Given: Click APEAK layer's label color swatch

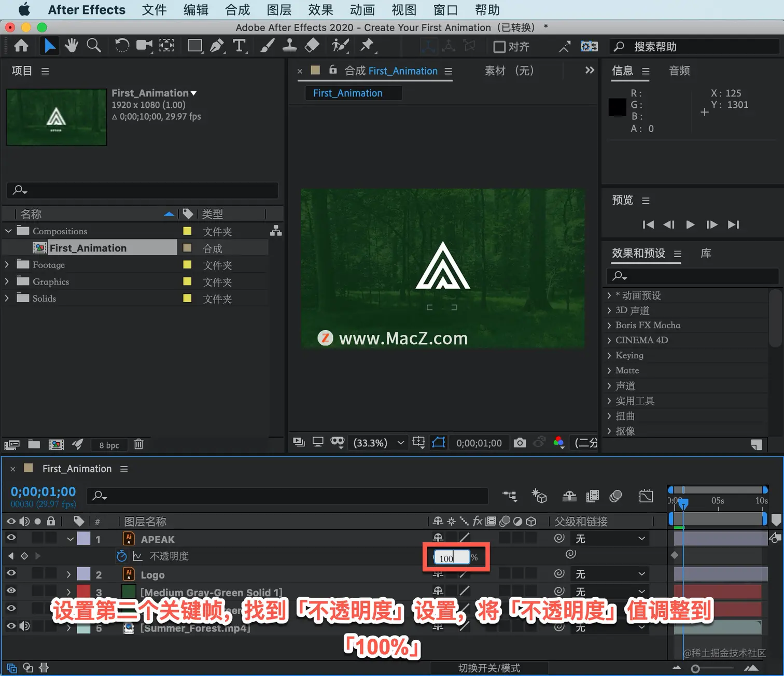Looking at the screenshot, I should pyautogui.click(x=83, y=538).
